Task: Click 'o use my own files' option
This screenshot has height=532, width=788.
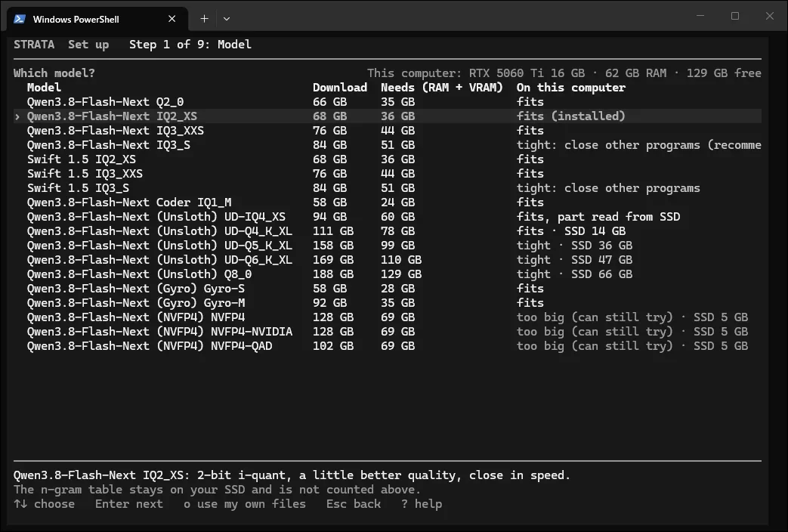Action: pyautogui.click(x=245, y=504)
